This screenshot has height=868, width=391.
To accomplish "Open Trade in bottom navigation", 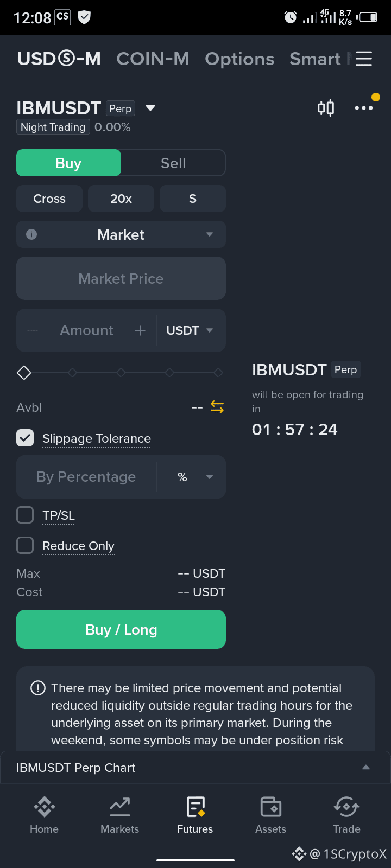I will click(x=346, y=815).
